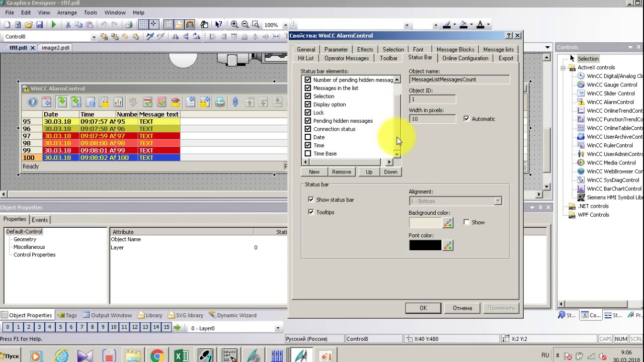
Task: Open the Control8 object name dropdown
Action: (x=94, y=37)
